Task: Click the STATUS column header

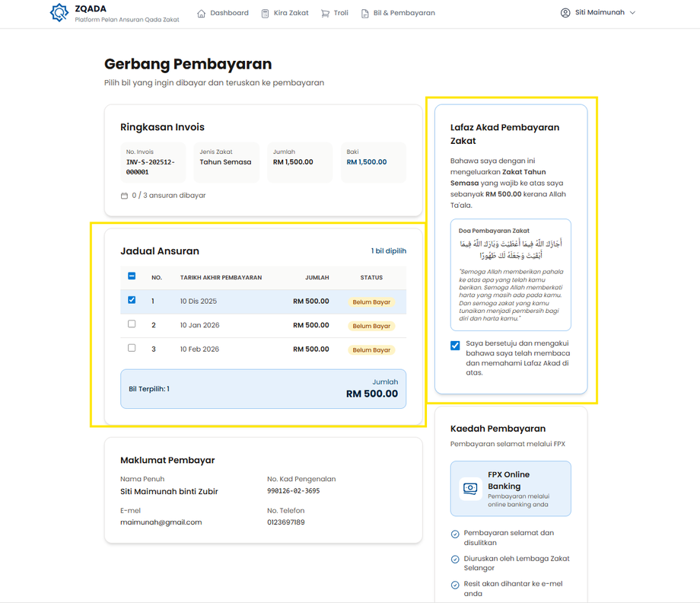Action: (371, 278)
